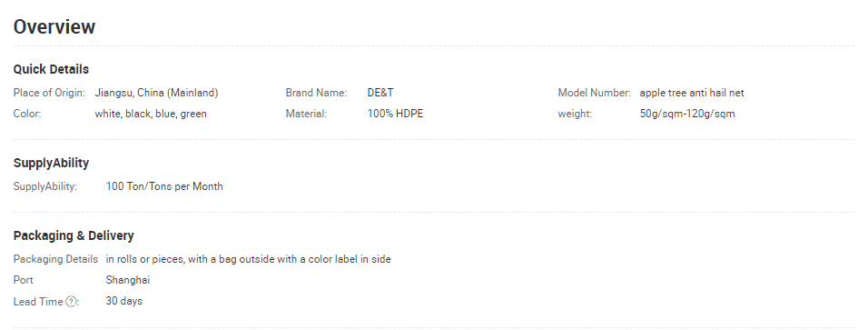
Task: Click the 100 Ton/Tons per Month value
Action: 164,186
